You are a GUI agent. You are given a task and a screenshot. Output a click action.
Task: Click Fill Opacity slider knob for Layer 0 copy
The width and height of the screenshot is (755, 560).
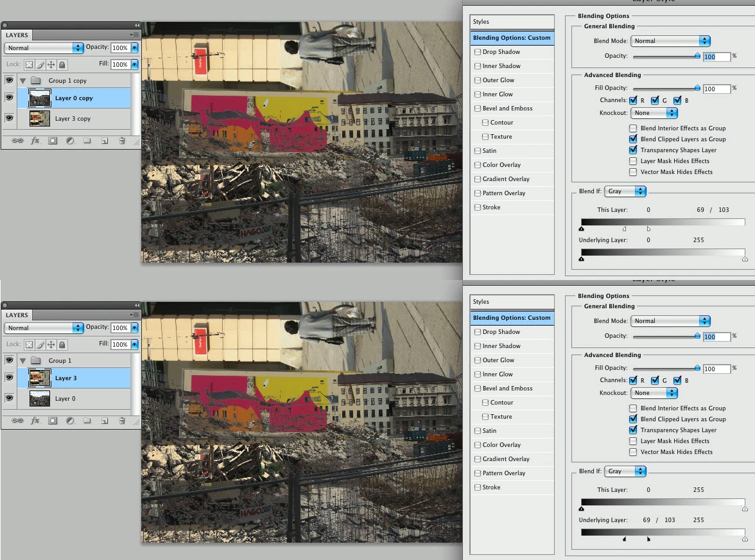(x=697, y=88)
